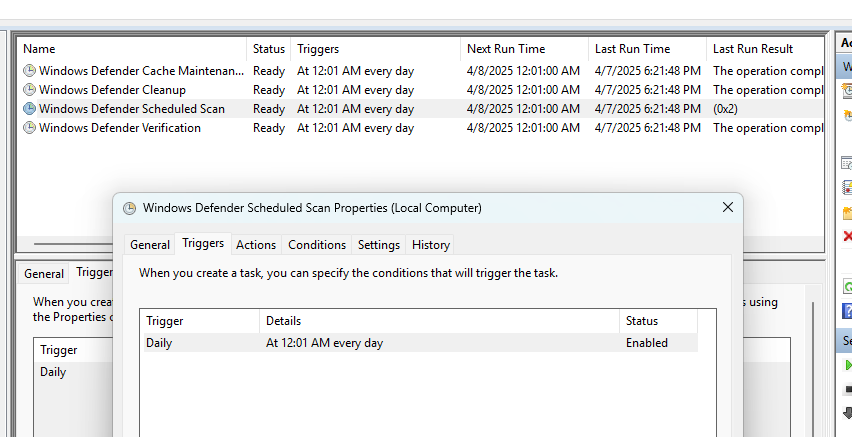Click the clock icon beside Windows Defender Verification
The width and height of the screenshot is (852, 437).
coord(29,128)
